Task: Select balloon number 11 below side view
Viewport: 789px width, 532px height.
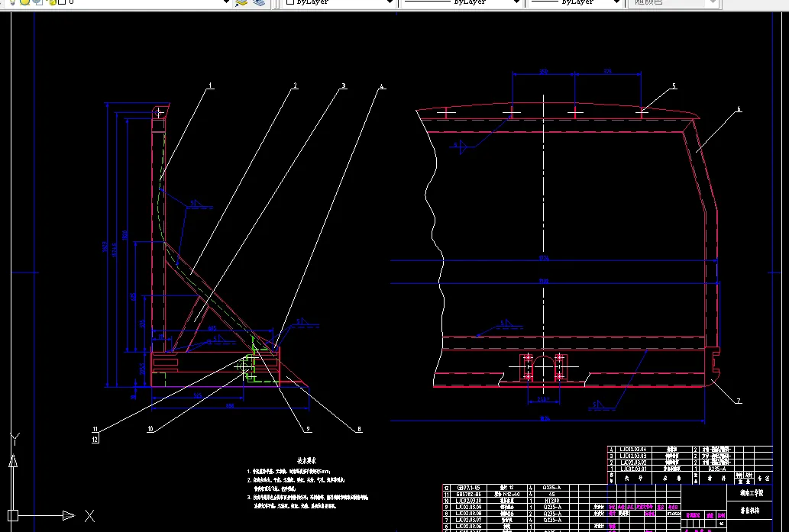Action: pos(95,430)
